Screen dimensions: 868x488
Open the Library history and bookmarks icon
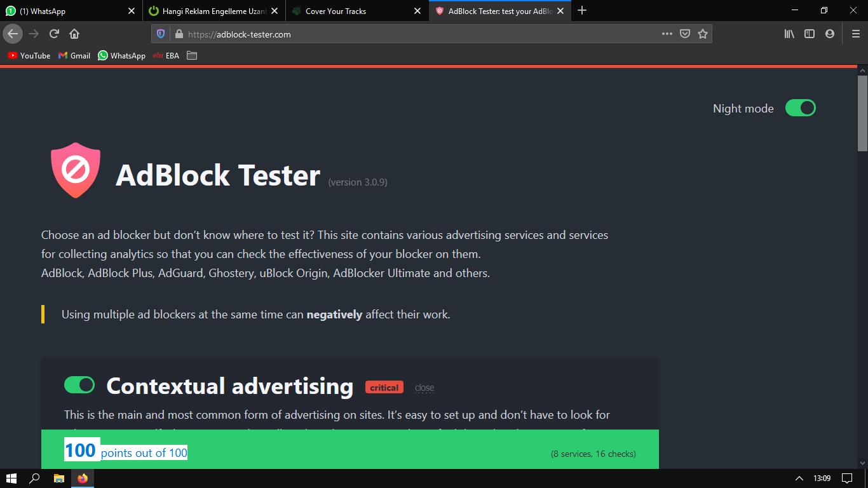click(x=789, y=34)
